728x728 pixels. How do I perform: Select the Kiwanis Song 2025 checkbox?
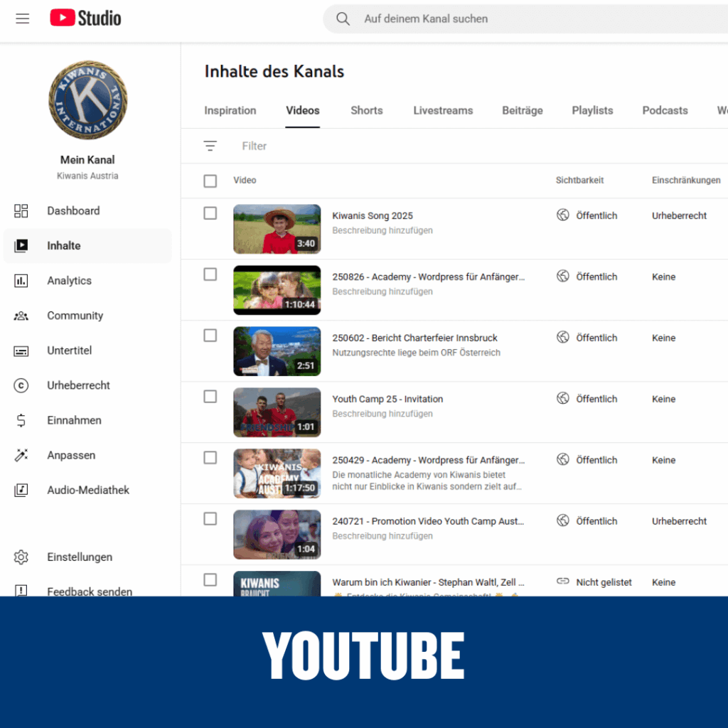click(210, 213)
